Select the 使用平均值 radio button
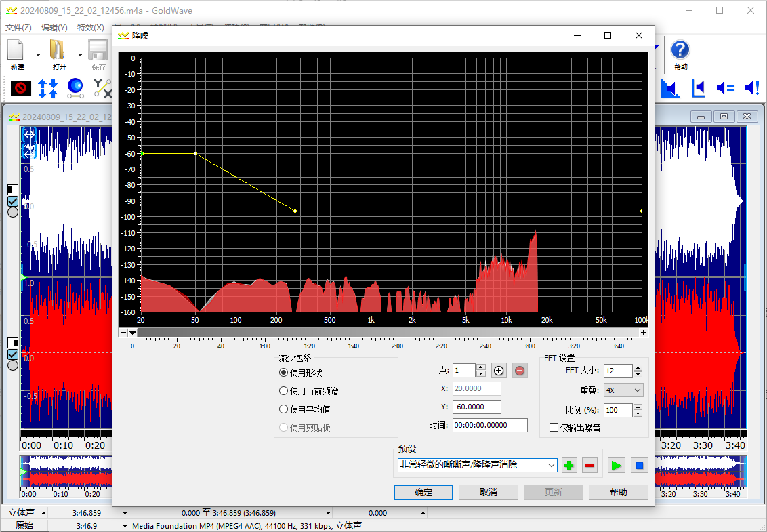The width and height of the screenshot is (767, 532). coord(284,409)
